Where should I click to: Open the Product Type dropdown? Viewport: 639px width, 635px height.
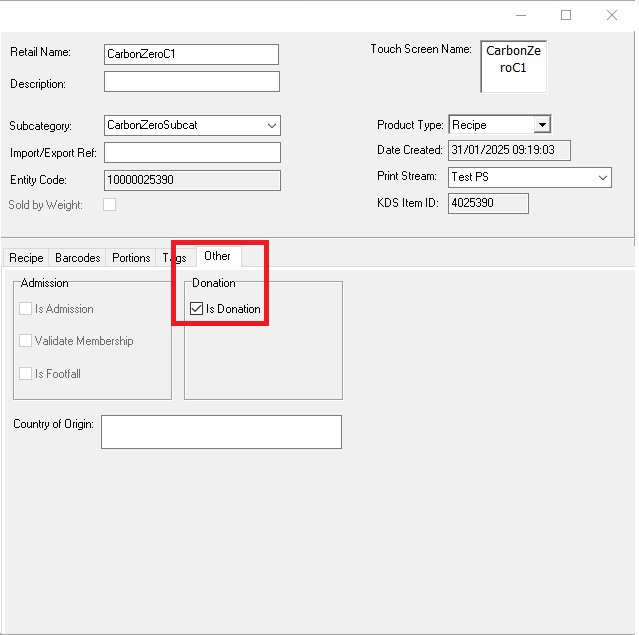click(541, 125)
